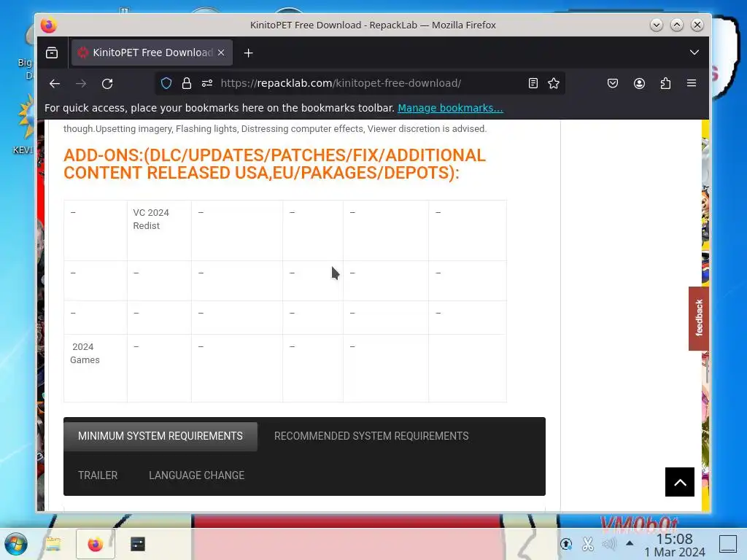Toggle reader view icon
The image size is (747, 560).
(x=533, y=83)
